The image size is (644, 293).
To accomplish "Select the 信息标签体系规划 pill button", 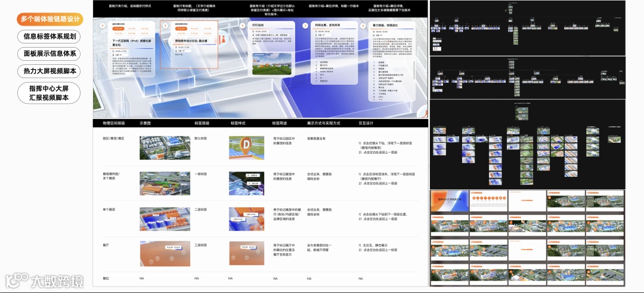I will pos(49,36).
